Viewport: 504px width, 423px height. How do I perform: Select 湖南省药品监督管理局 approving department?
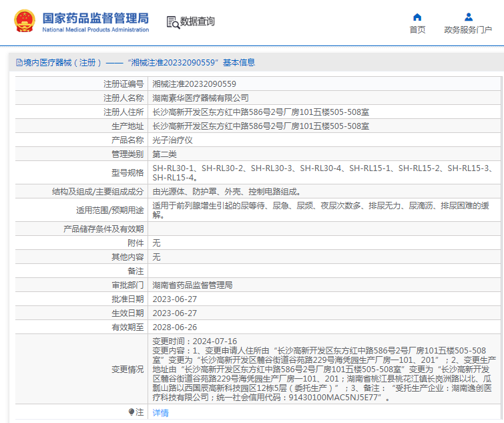tap(192, 285)
